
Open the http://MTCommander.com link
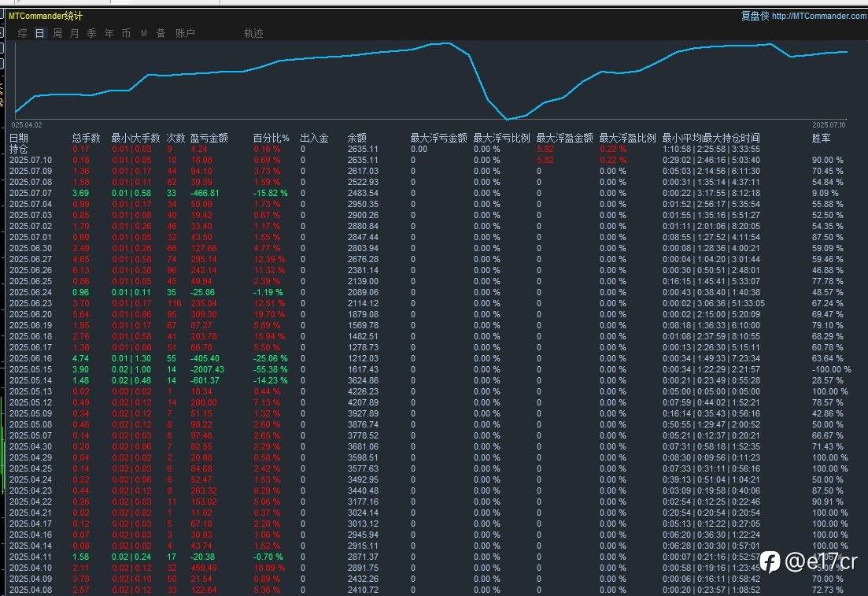point(819,16)
